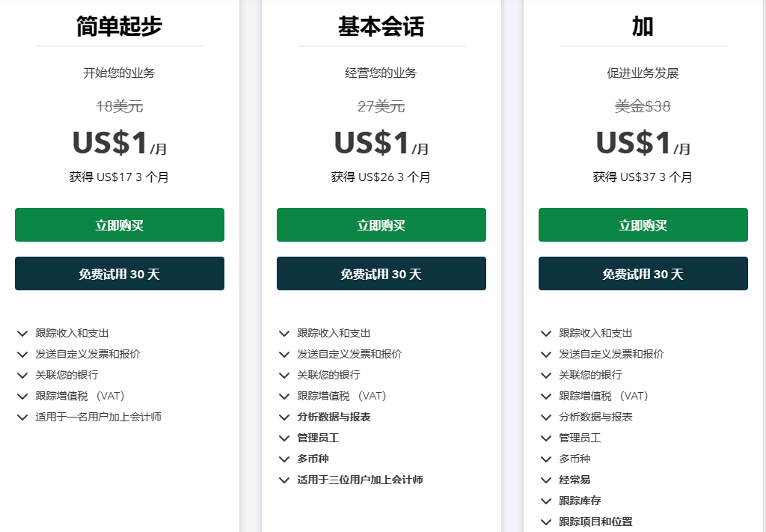
Task: Start 免费试用 30 天 for 加 plan
Action: [643, 274]
